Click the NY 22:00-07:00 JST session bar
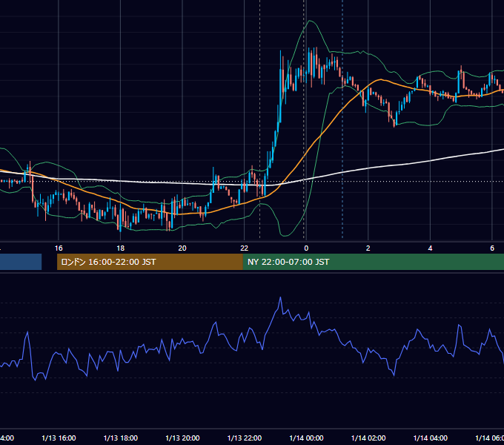Screen dimensions: 504x445 [x=373, y=262]
